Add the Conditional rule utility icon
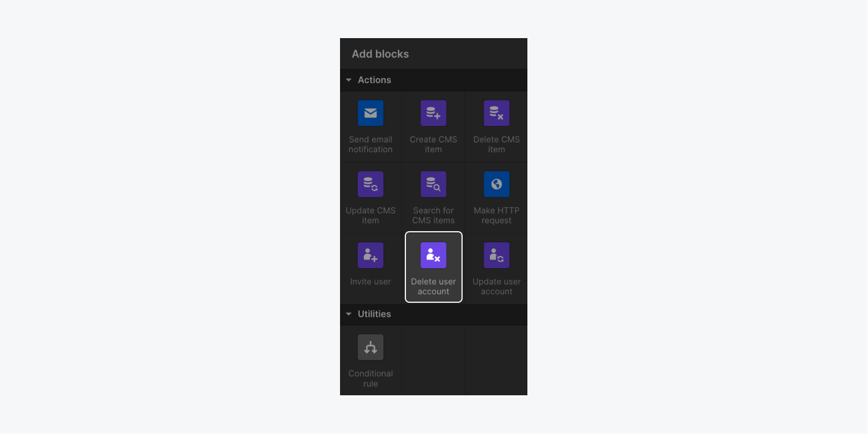The image size is (868, 434). coord(371,347)
